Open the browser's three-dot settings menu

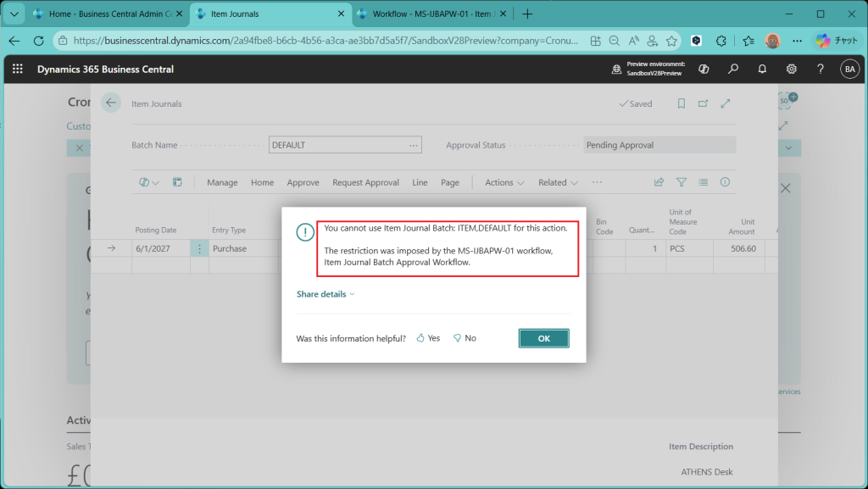[796, 41]
